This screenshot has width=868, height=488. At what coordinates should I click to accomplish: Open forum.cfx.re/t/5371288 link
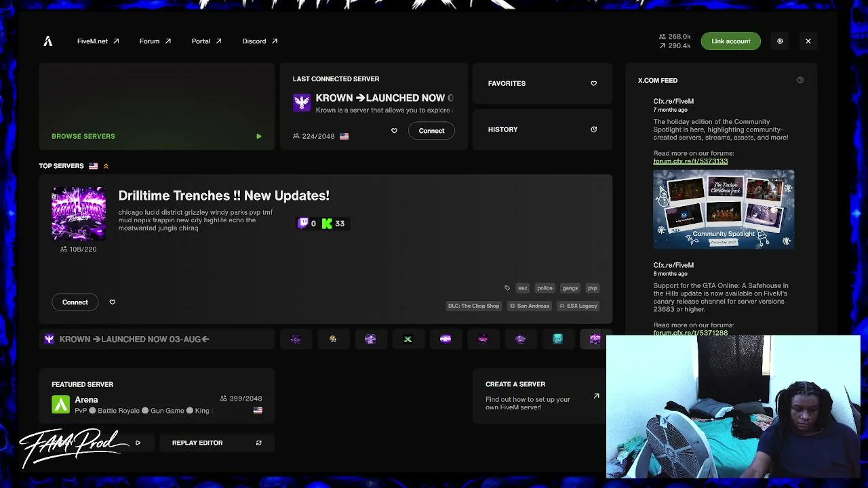690,332
